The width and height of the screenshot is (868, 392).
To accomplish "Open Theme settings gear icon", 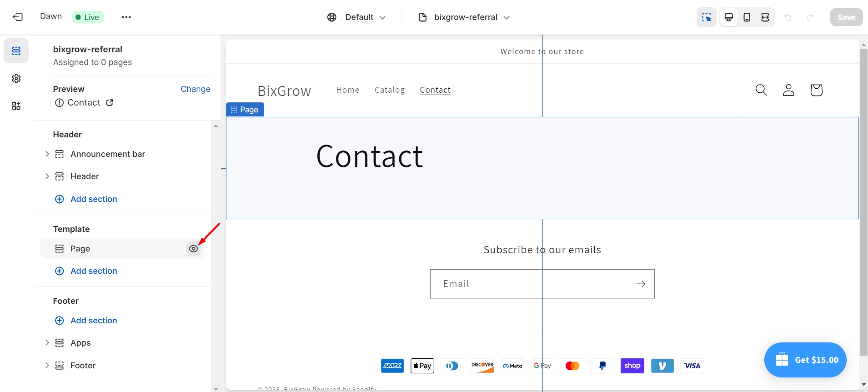I will [x=16, y=79].
